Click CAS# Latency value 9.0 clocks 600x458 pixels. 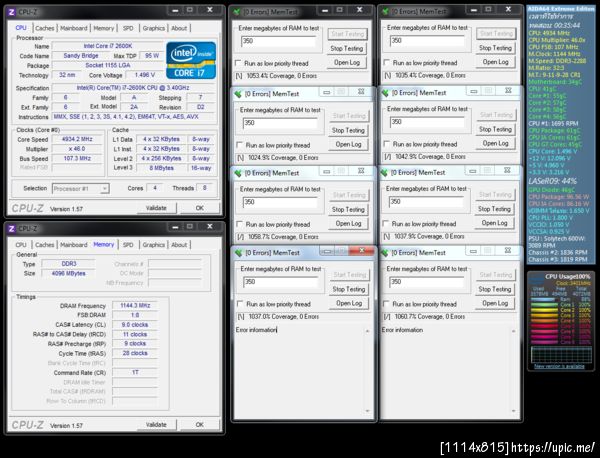[135, 324]
